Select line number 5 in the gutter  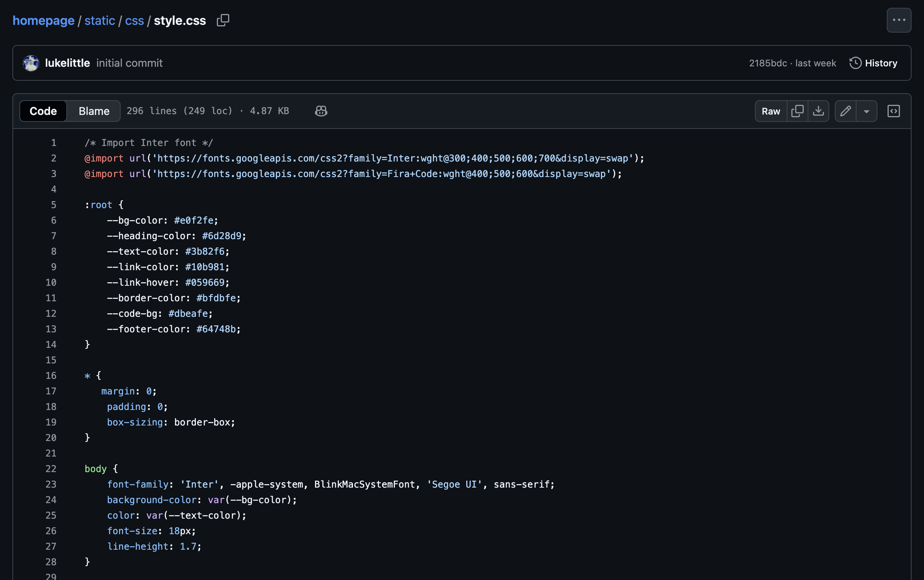pyautogui.click(x=54, y=205)
